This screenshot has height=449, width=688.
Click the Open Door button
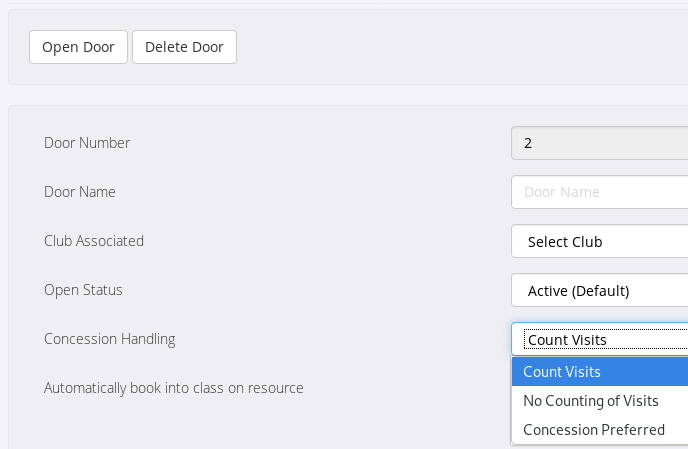coord(78,47)
